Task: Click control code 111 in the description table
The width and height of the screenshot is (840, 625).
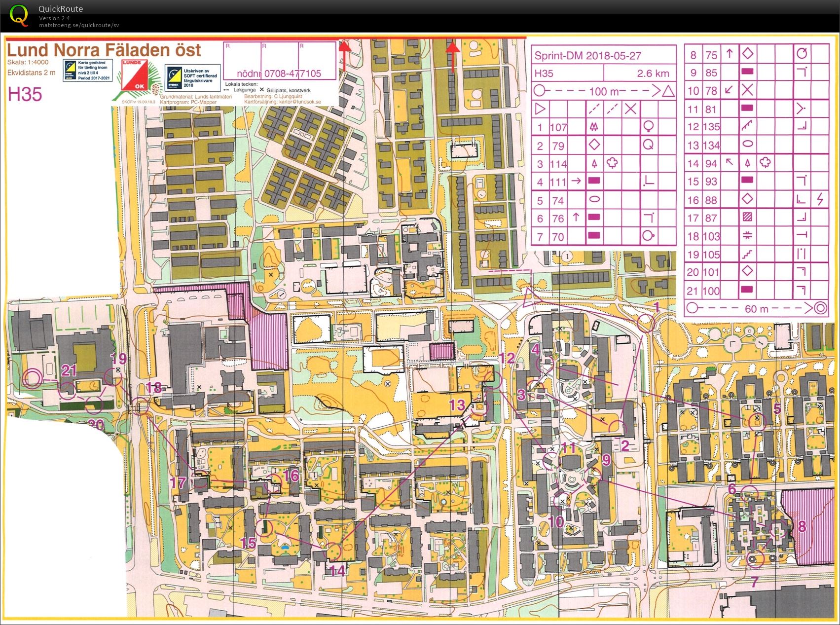Action: click(558, 182)
